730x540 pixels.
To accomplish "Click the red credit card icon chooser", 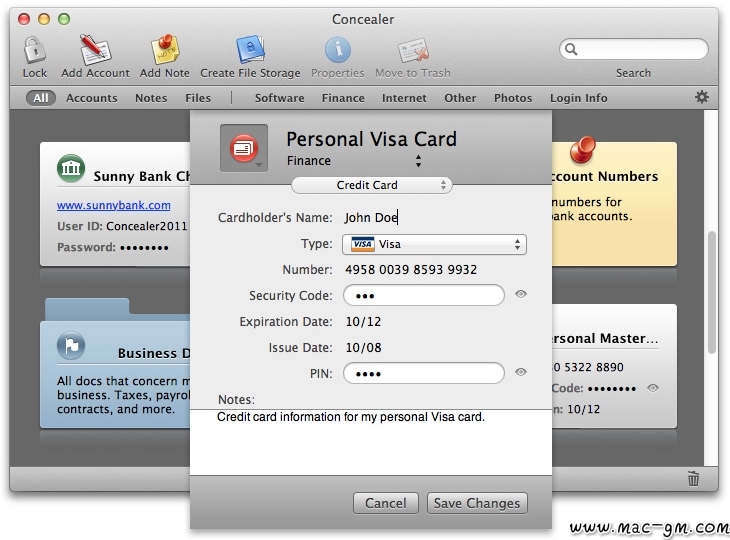I will [x=244, y=148].
